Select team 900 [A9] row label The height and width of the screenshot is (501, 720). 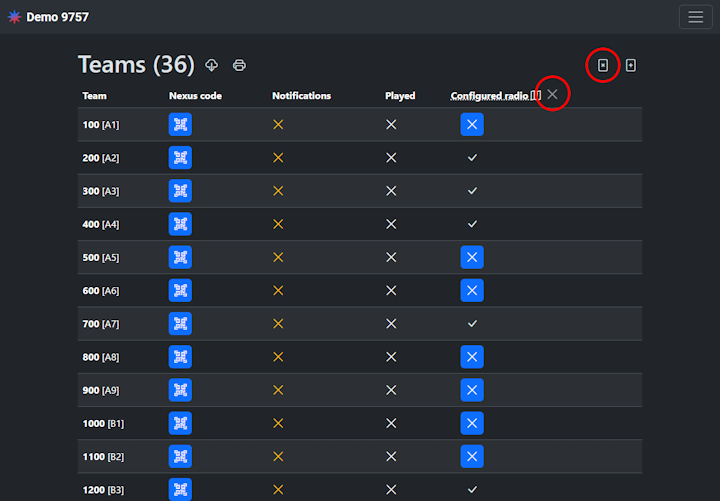click(x=100, y=390)
